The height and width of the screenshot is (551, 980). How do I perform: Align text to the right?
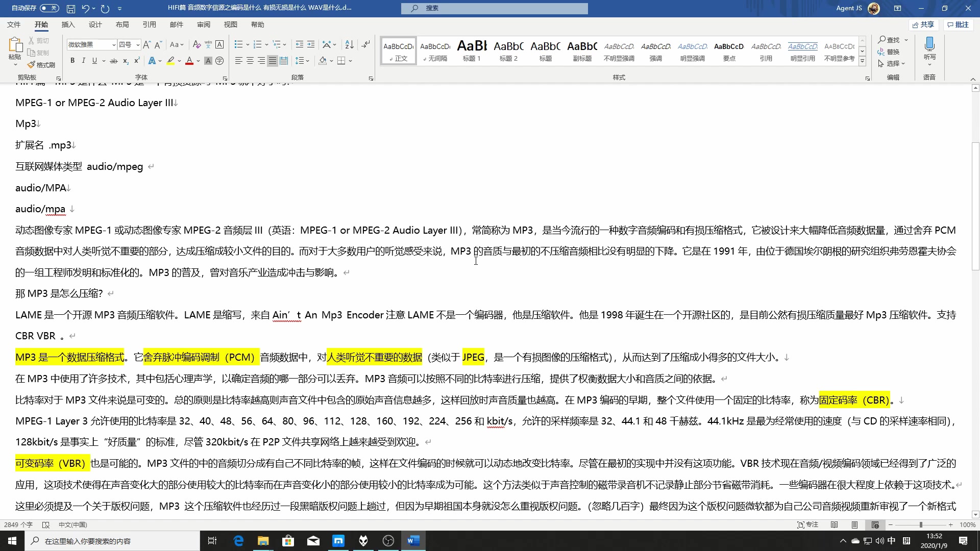tap(261, 61)
